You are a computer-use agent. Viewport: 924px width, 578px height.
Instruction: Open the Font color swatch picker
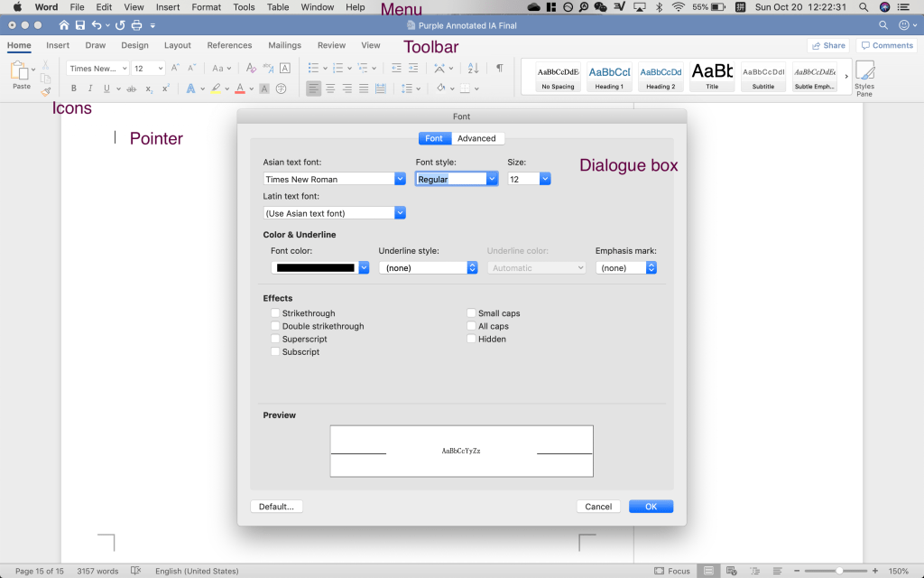tap(320, 268)
